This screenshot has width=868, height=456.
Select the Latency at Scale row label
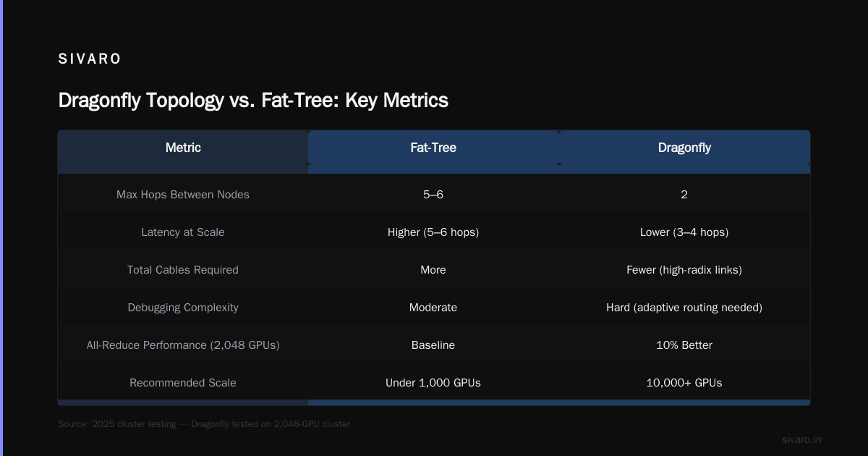[183, 232]
